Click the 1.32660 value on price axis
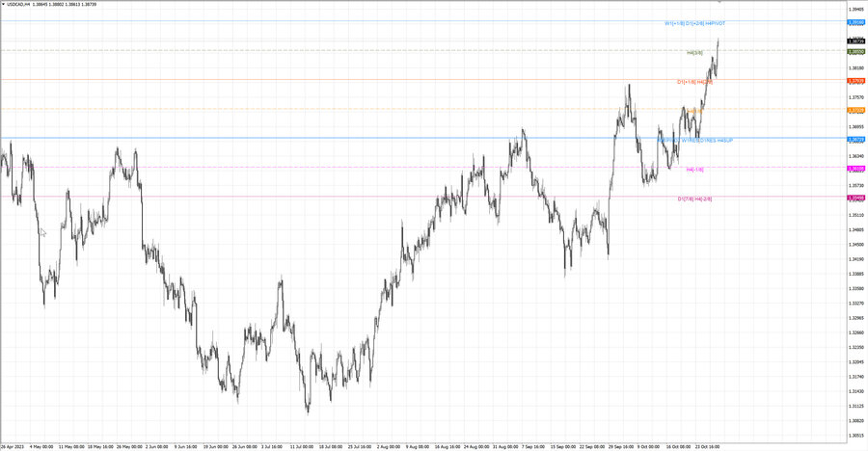The image size is (868, 451). pyautogui.click(x=856, y=332)
